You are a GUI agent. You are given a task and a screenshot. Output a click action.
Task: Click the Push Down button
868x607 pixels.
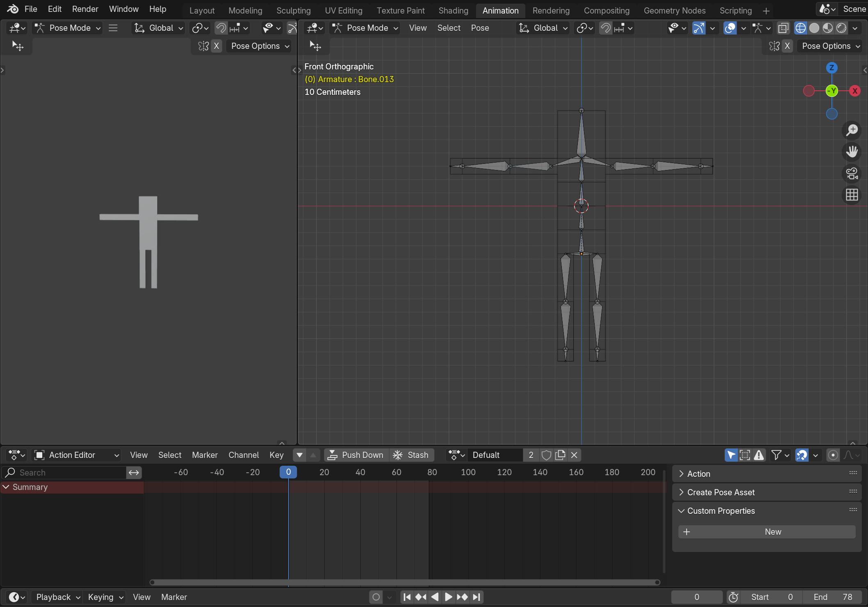pyautogui.click(x=356, y=455)
